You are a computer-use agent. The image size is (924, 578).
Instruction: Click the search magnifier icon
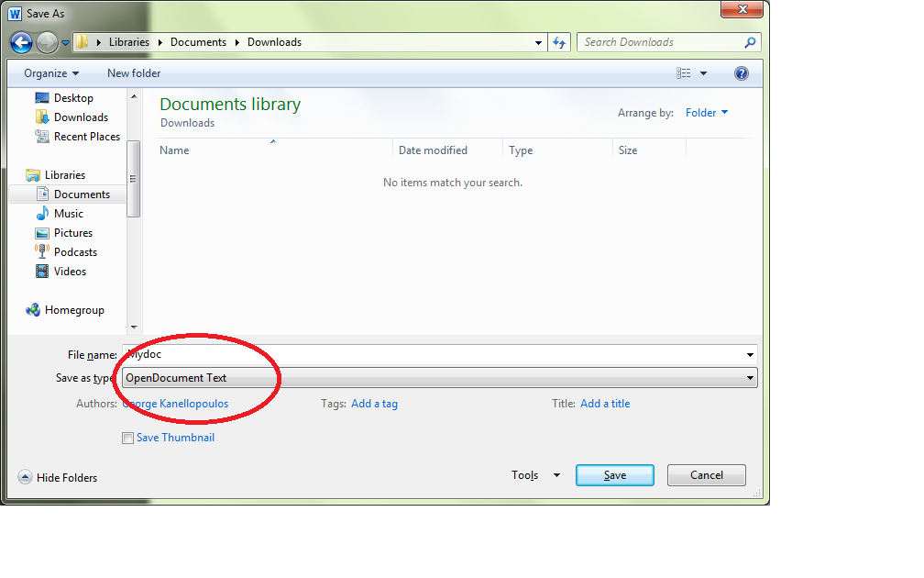click(750, 42)
